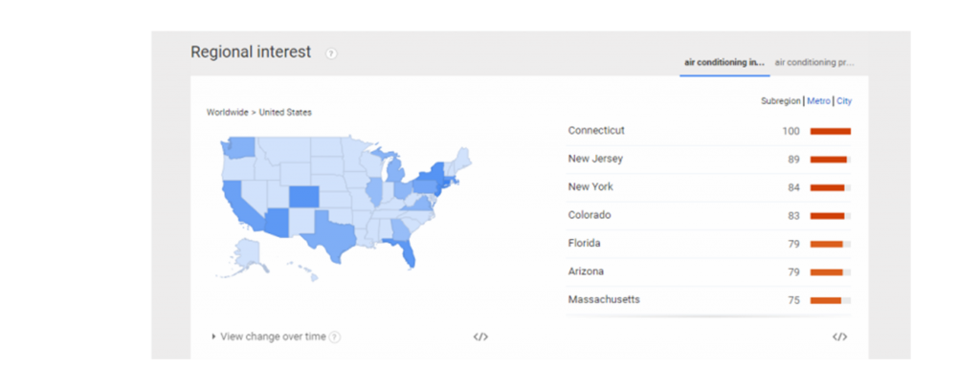Viewport: 980px width, 368px height.
Task: Click Alaska on the map
Action: point(247,252)
